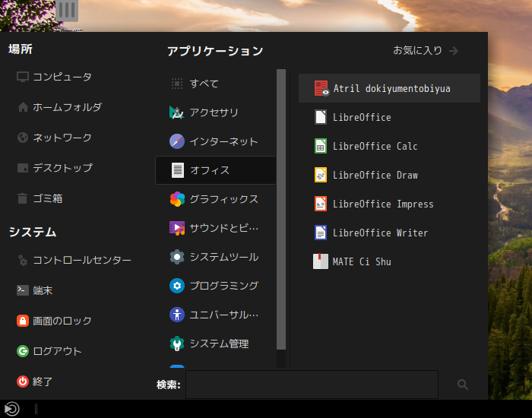This screenshot has height=418, width=532.
Task: Click the Graphics (グラフィックス) colorful icon
Action: (x=177, y=199)
